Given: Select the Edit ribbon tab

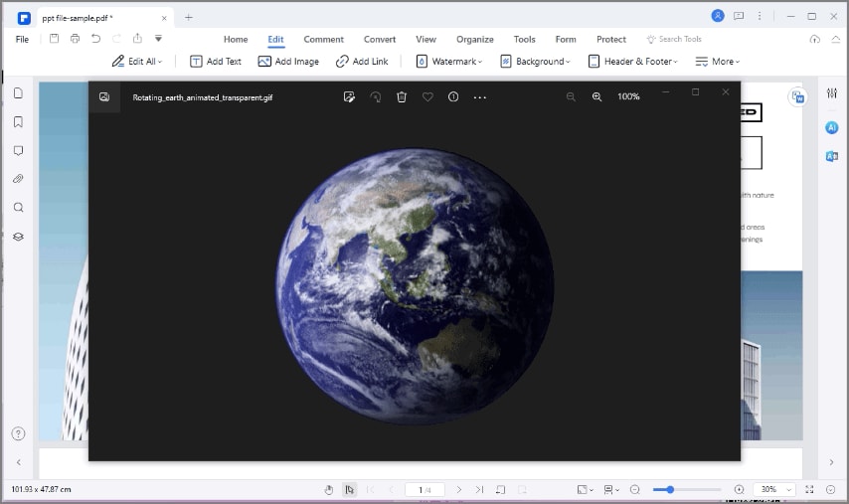Looking at the screenshot, I should pos(275,39).
